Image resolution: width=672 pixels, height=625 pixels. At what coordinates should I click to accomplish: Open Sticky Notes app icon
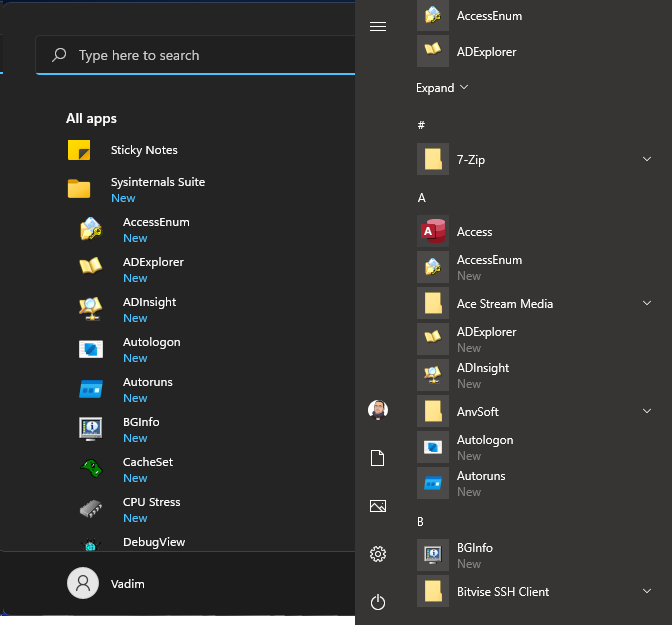coord(79,150)
